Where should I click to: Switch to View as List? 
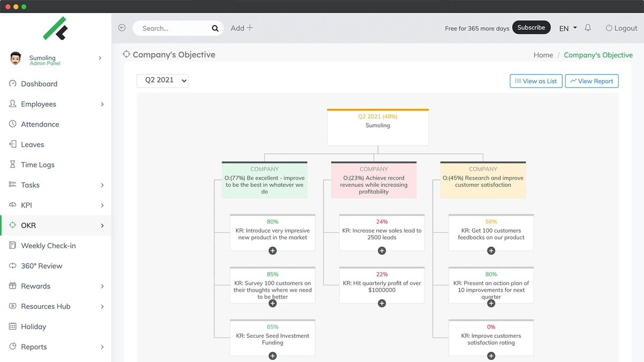click(x=536, y=80)
